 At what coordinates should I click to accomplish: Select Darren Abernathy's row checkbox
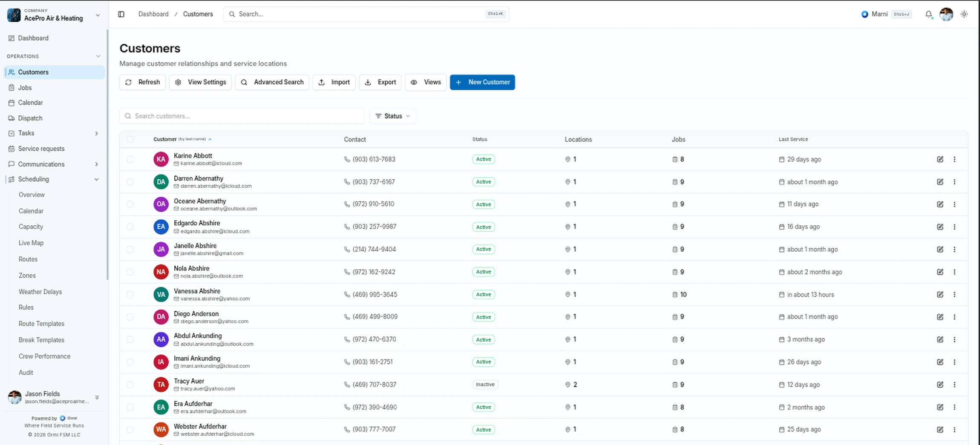[130, 182]
